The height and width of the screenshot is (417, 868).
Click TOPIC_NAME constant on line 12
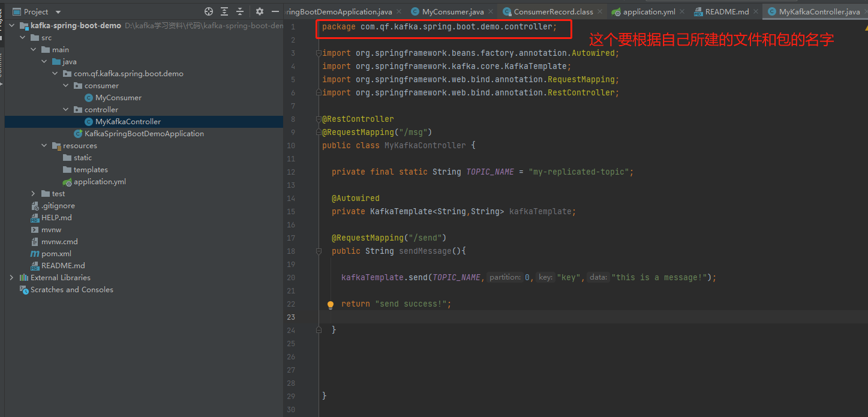[490, 172]
